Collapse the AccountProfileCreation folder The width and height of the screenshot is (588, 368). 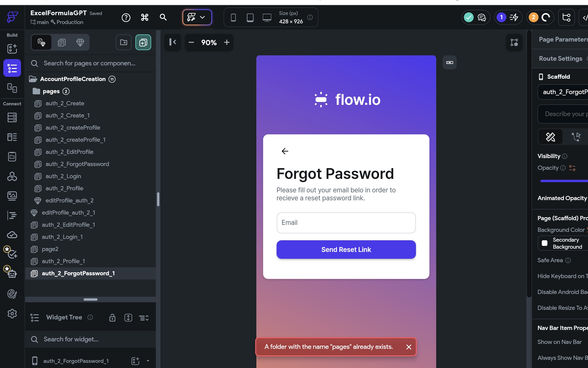pyautogui.click(x=33, y=79)
